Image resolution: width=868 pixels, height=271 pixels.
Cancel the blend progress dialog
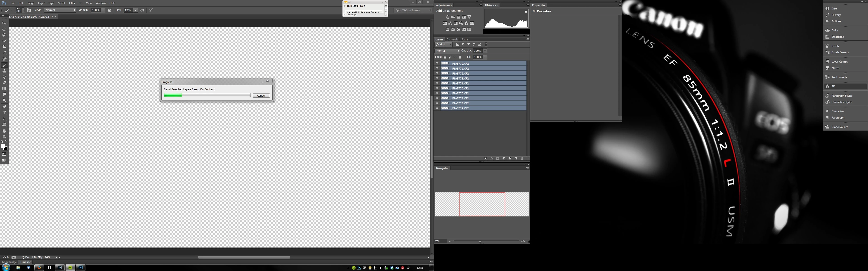[x=261, y=96]
